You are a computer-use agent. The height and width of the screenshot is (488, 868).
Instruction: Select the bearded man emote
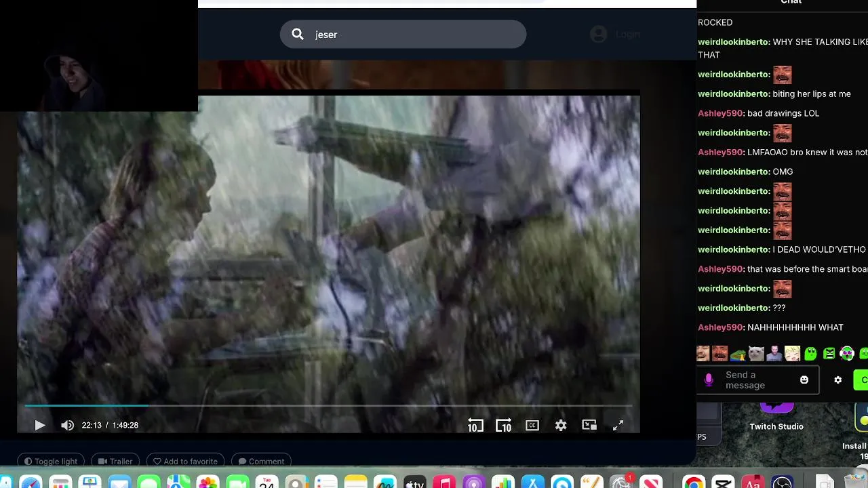774,354
